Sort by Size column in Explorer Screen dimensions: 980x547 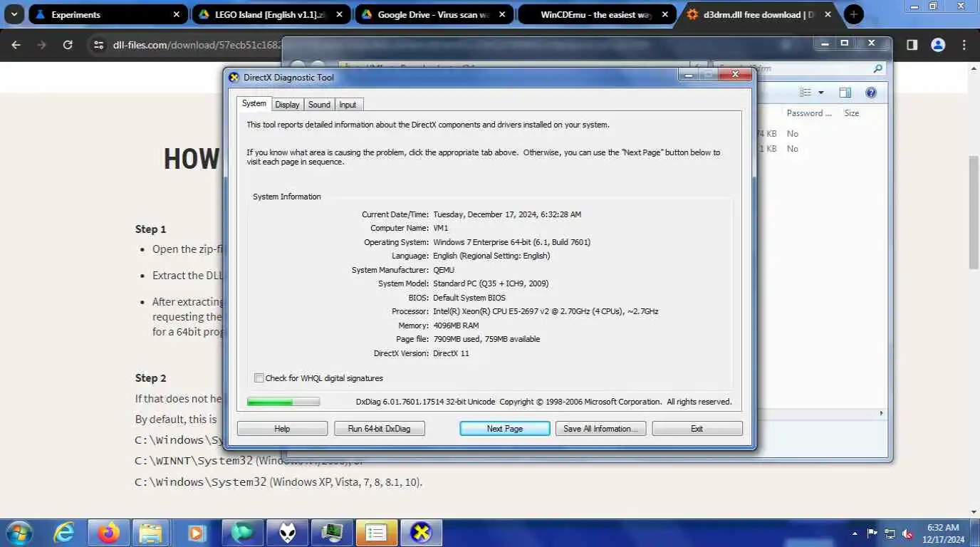coord(851,113)
